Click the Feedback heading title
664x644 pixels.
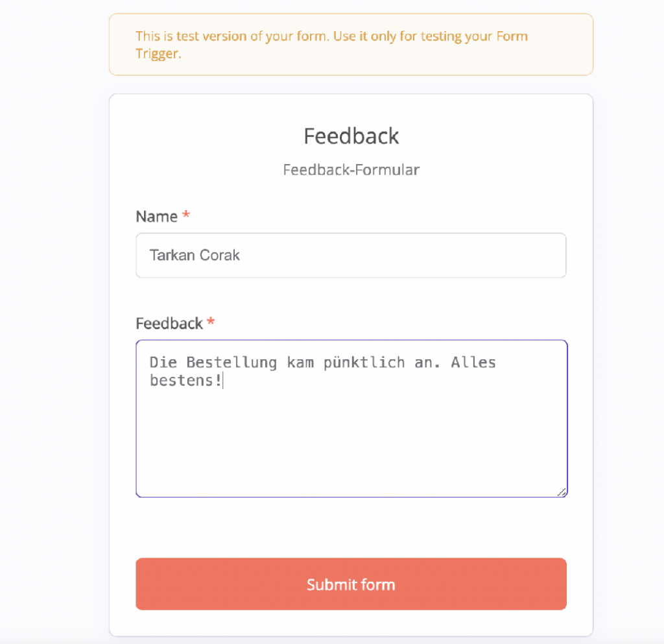point(351,136)
